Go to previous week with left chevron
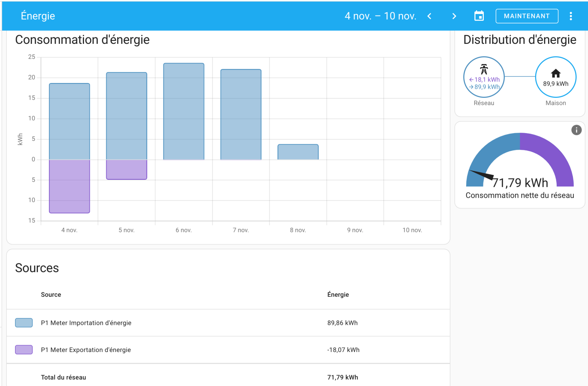This screenshot has width=588, height=386. click(430, 16)
